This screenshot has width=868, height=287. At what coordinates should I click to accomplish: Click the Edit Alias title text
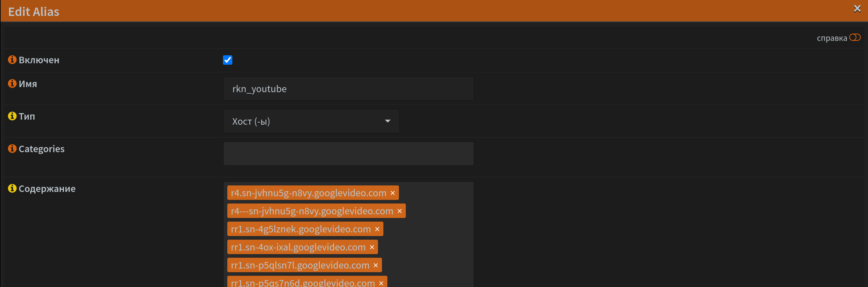coord(34,12)
